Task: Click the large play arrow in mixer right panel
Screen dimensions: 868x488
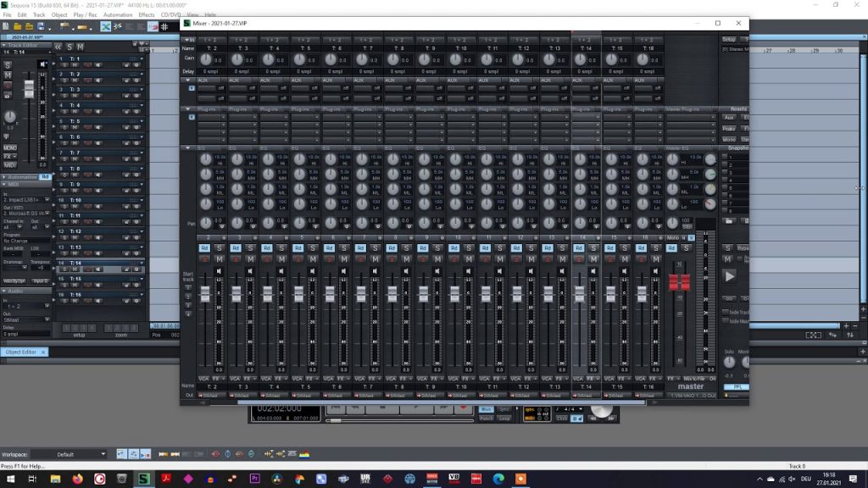Action: pyautogui.click(x=729, y=277)
